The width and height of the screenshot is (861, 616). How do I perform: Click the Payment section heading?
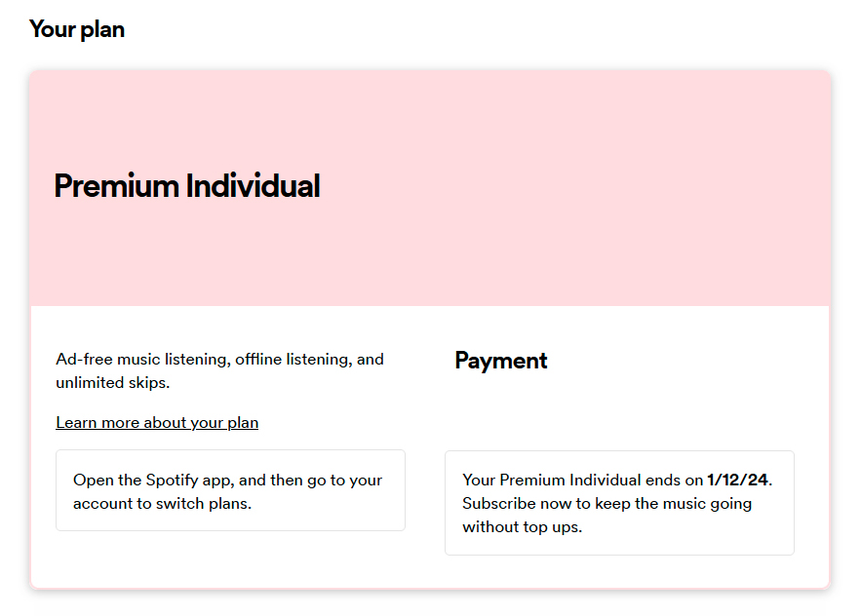click(x=501, y=362)
